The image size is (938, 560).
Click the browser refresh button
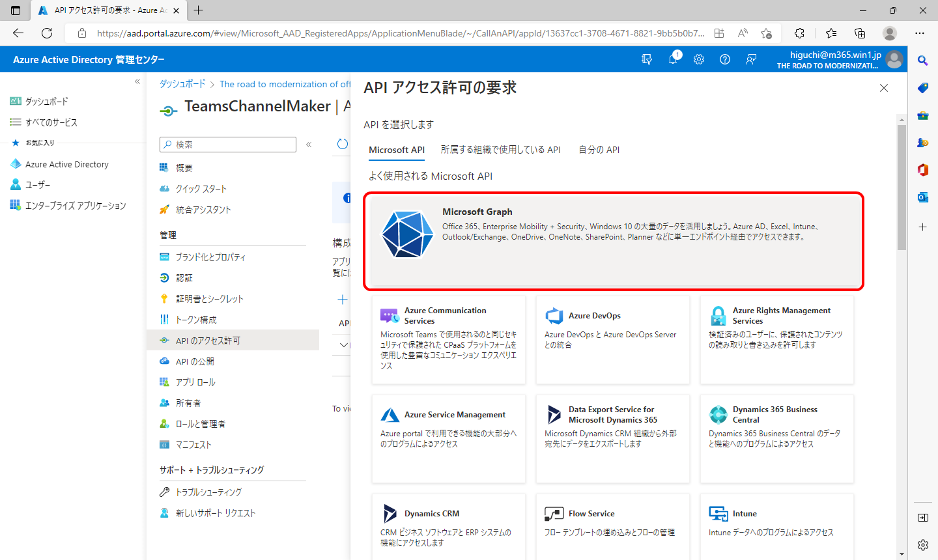[47, 33]
